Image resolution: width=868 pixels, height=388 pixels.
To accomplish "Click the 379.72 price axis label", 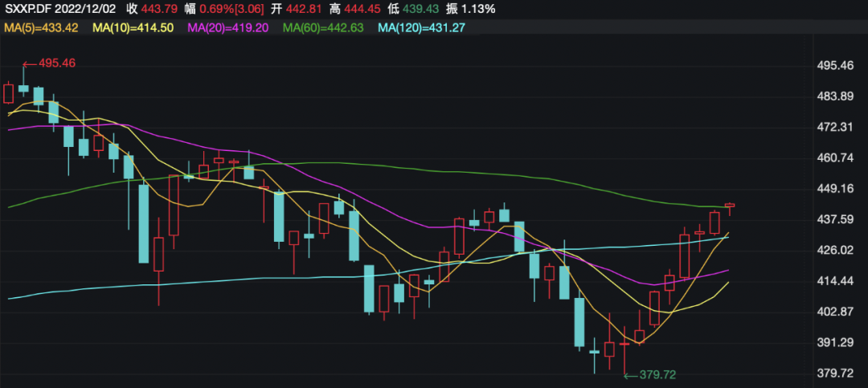I will tap(835, 373).
